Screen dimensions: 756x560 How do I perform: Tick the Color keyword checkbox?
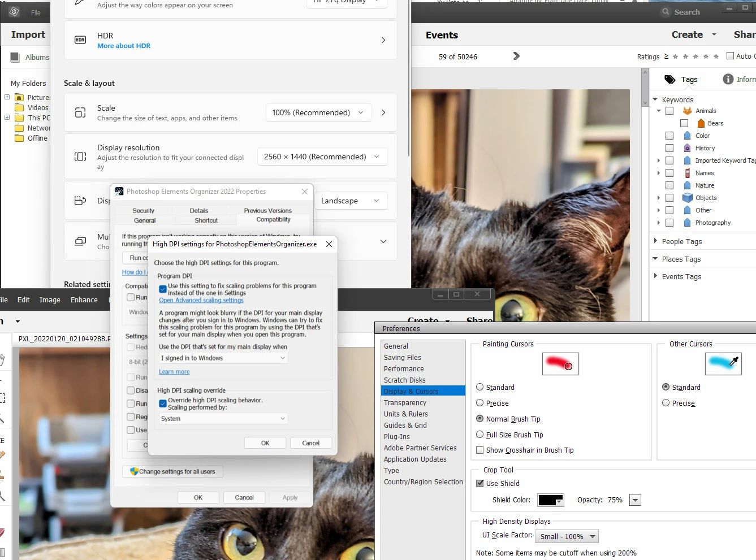point(669,136)
